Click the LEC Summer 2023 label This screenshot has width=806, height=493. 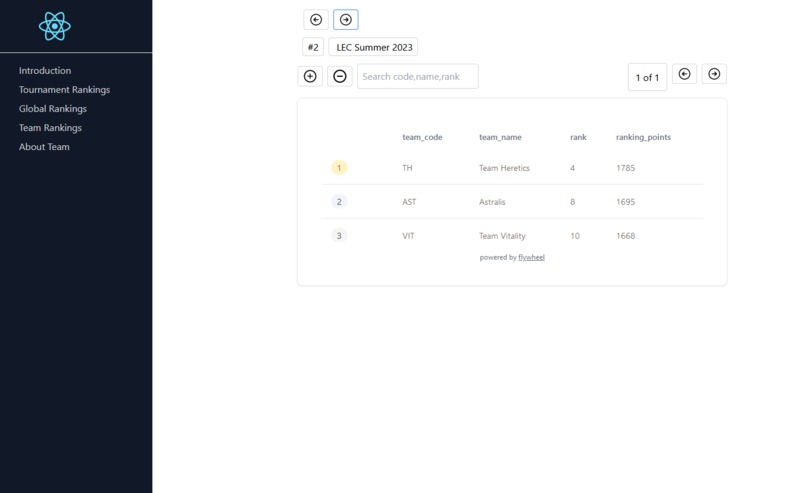click(x=373, y=47)
